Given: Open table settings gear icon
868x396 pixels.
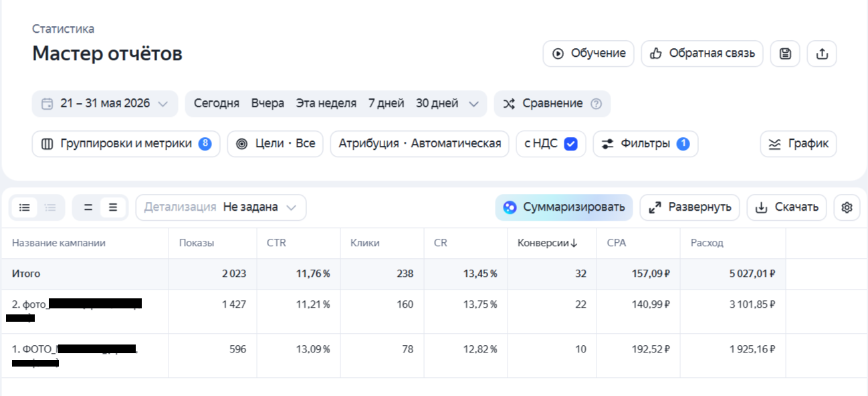Looking at the screenshot, I should click(x=847, y=207).
